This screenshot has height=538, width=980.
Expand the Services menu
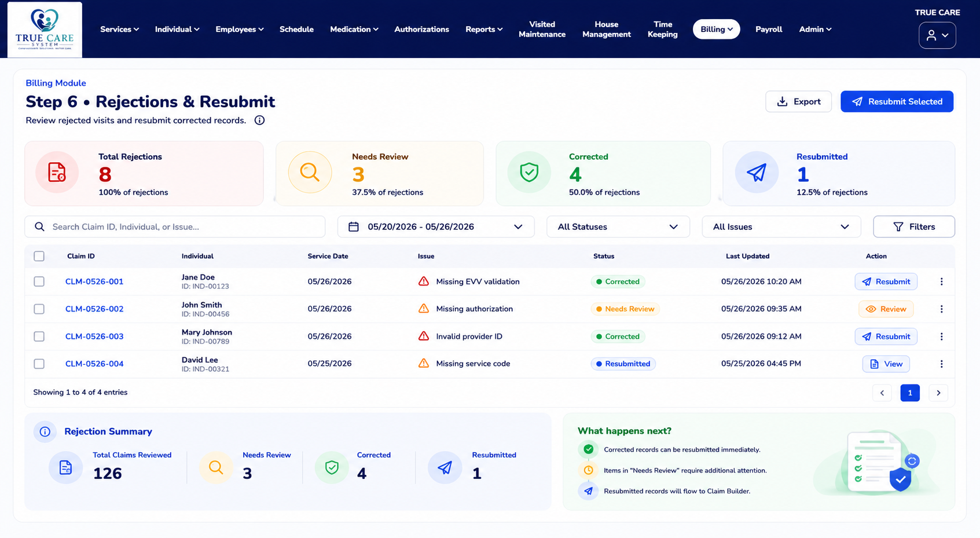[119, 30]
